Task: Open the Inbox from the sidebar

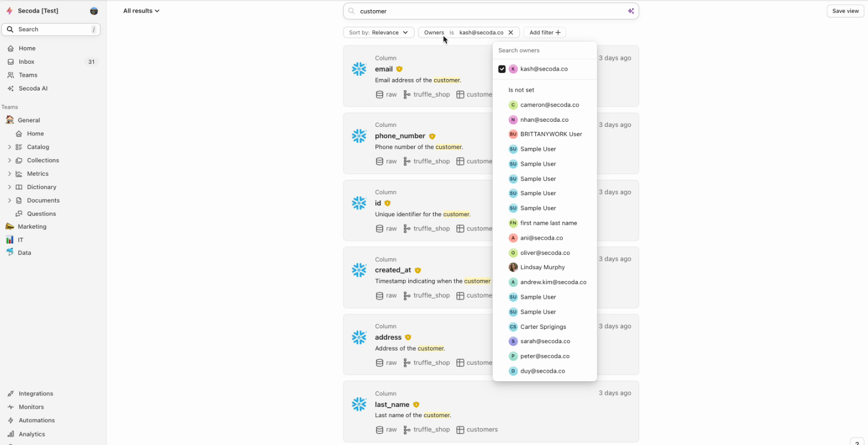Action: point(26,61)
